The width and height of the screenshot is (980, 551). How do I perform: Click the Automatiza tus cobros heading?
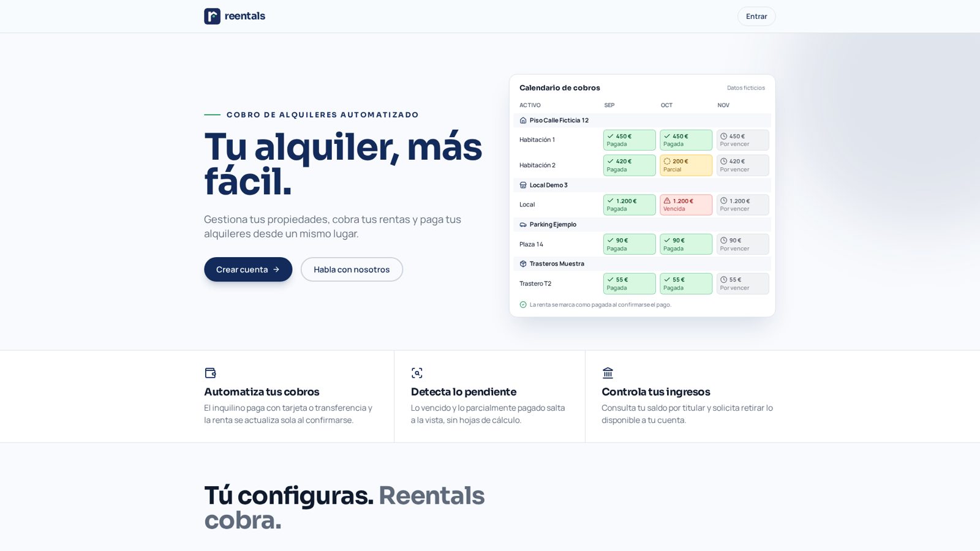tap(262, 392)
